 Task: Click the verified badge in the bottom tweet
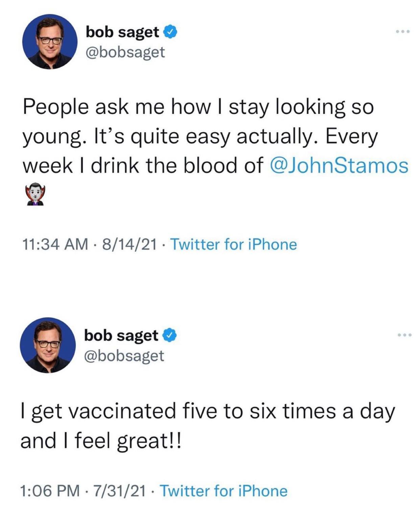coord(169,335)
